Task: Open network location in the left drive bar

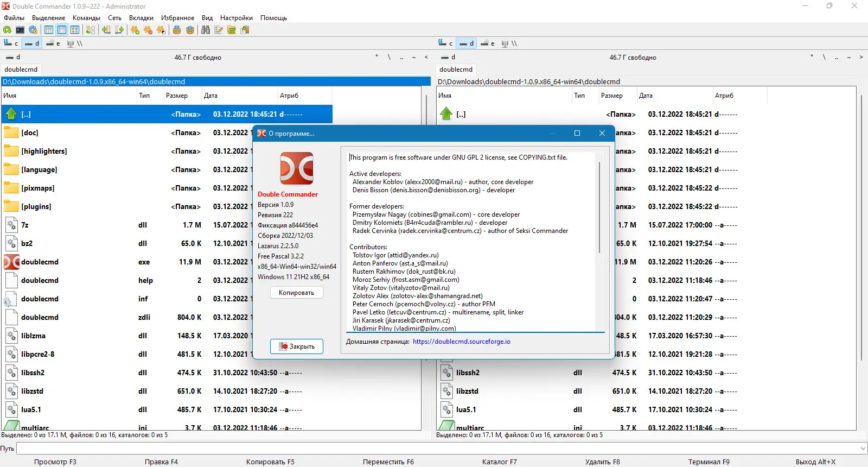Action: pyautogui.click(x=75, y=43)
